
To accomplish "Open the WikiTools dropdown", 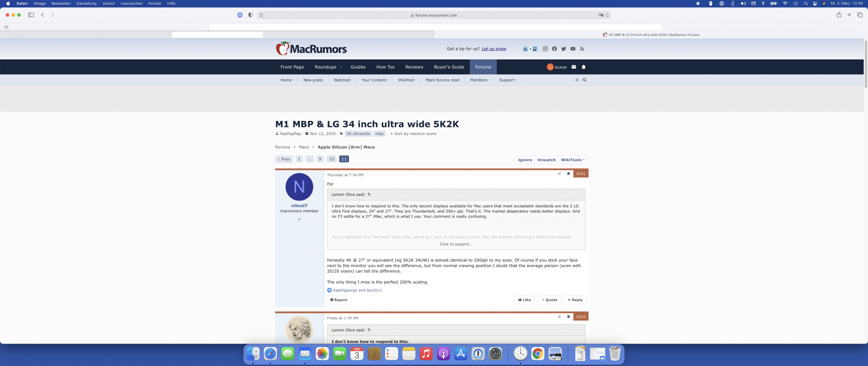I will tap(573, 160).
